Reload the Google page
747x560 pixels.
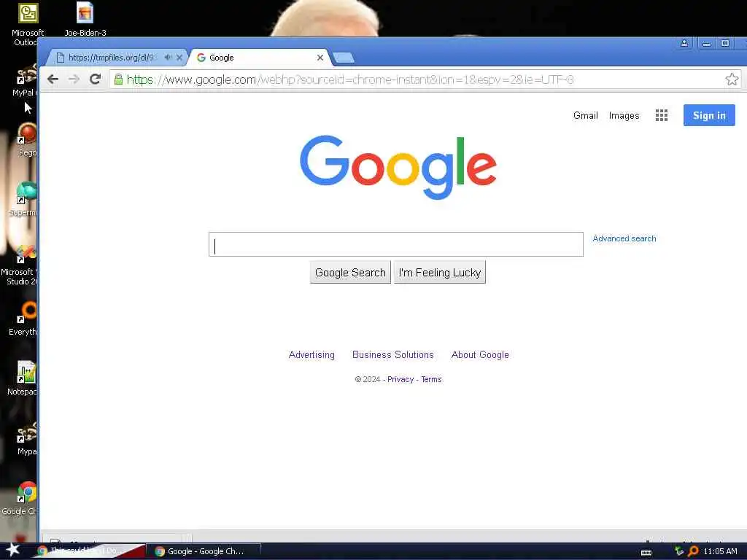point(96,79)
